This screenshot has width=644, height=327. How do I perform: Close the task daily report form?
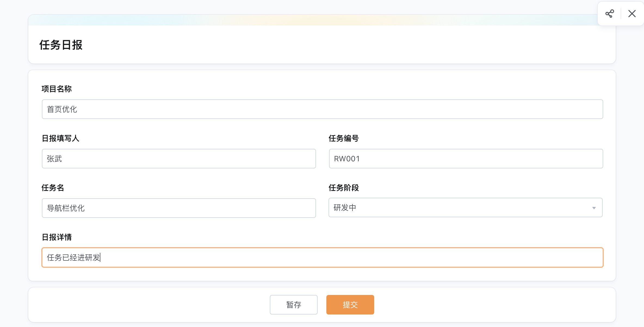(x=632, y=14)
